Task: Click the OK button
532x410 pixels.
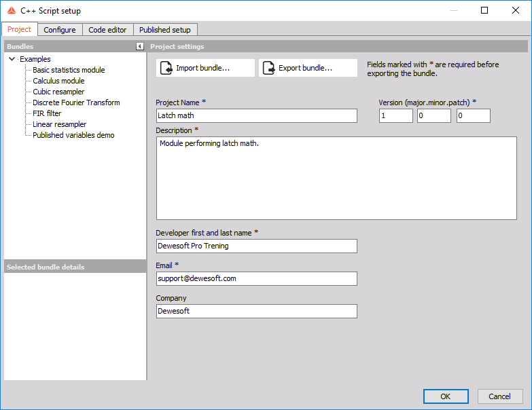Action: pos(446,396)
